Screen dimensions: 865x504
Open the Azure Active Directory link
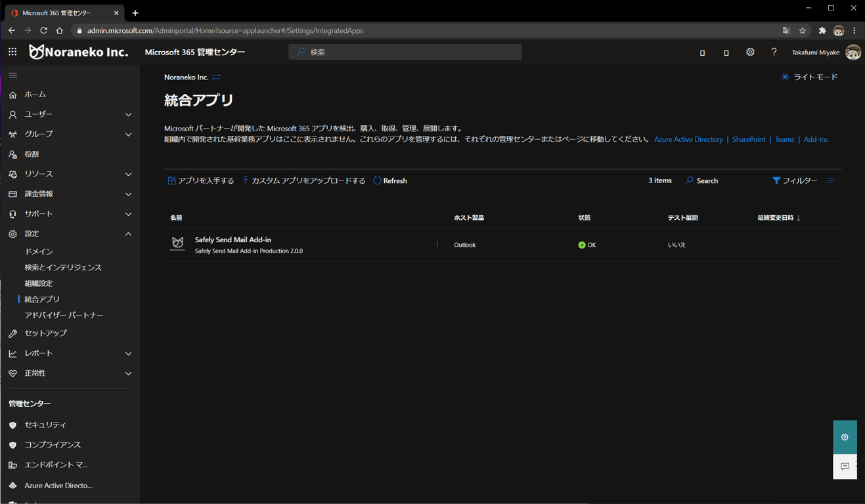688,139
